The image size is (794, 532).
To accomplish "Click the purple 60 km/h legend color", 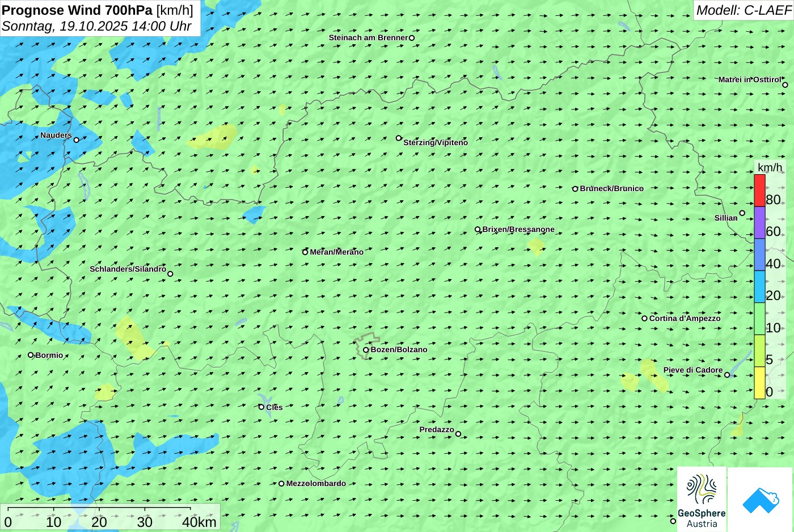I will pos(759,222).
